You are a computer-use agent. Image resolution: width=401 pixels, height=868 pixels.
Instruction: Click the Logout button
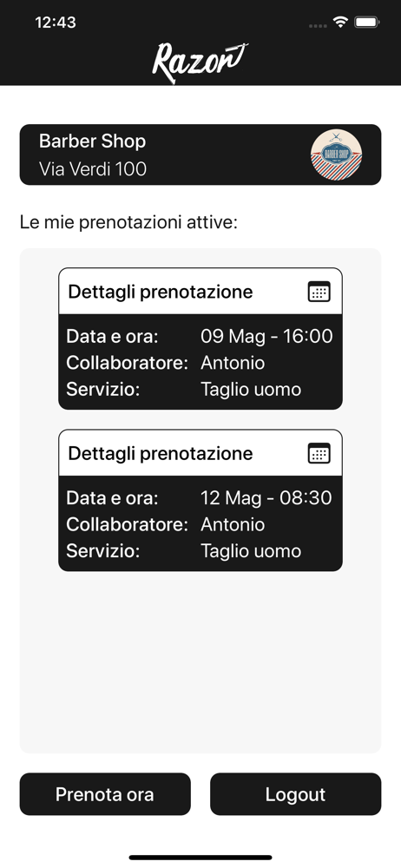click(296, 794)
